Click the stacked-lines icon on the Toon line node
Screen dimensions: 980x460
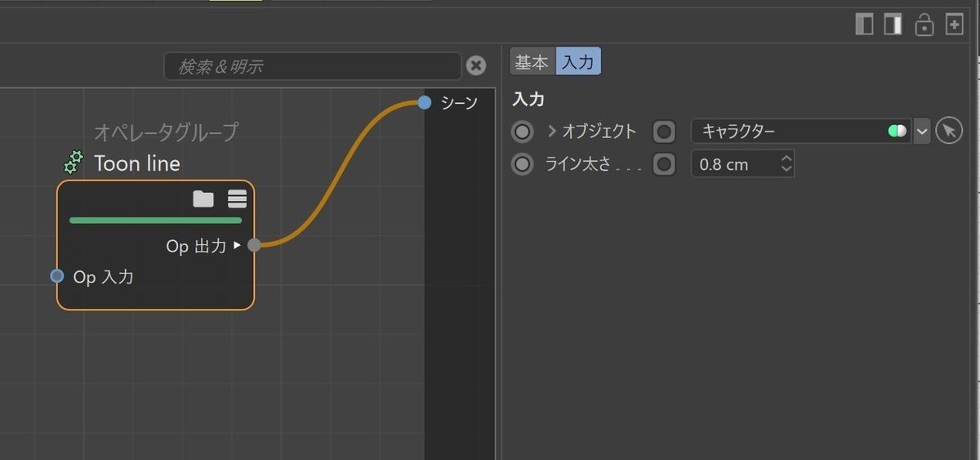(237, 199)
